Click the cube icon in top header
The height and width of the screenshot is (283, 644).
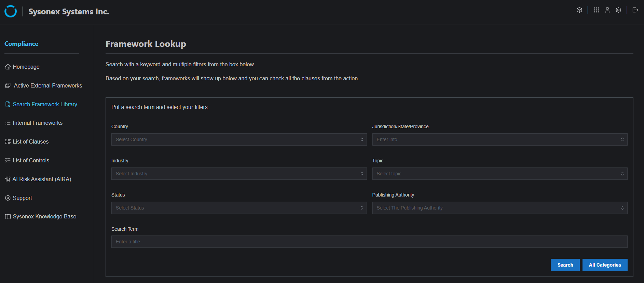(x=579, y=10)
